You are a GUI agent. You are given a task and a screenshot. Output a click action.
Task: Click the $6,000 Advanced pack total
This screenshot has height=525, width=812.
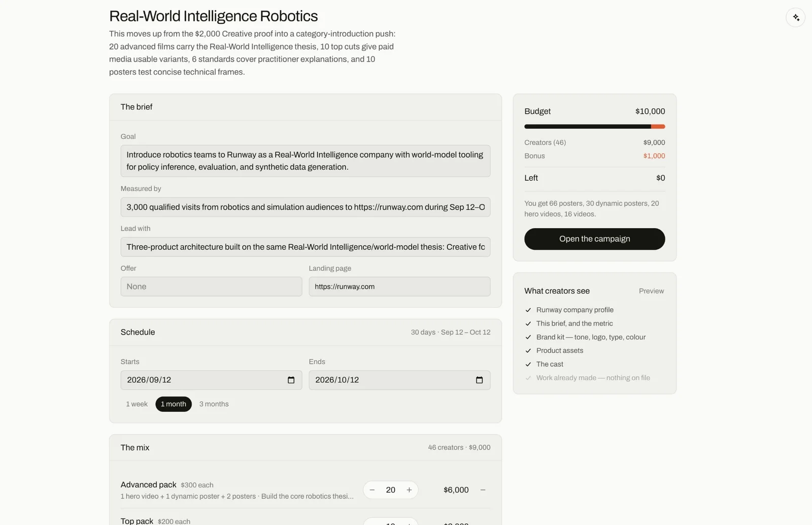point(456,490)
